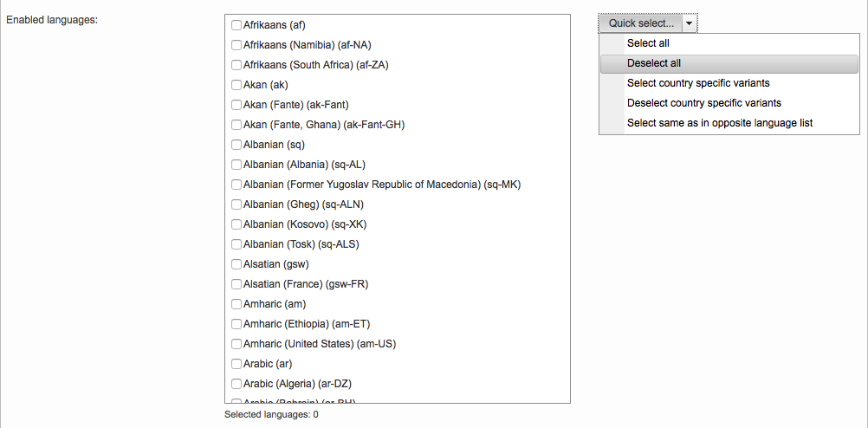868x428 pixels.
Task: Pick 'Deselect country specific variants'
Action: click(704, 103)
